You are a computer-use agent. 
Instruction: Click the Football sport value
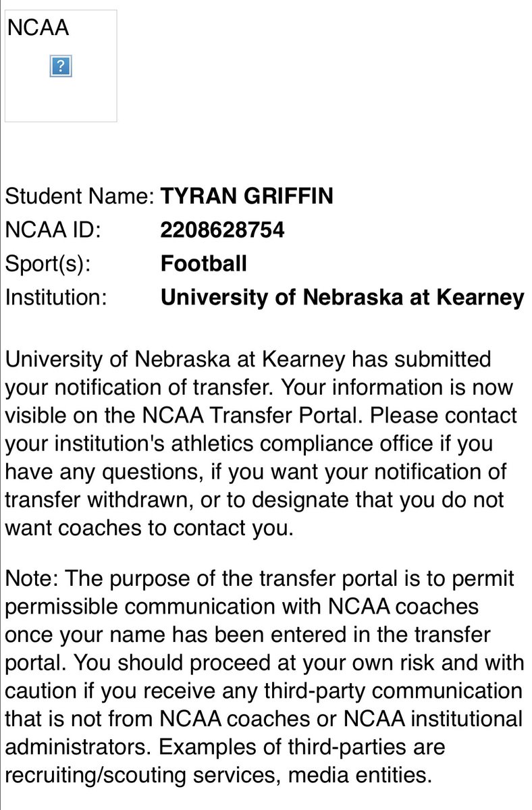pyautogui.click(x=203, y=263)
